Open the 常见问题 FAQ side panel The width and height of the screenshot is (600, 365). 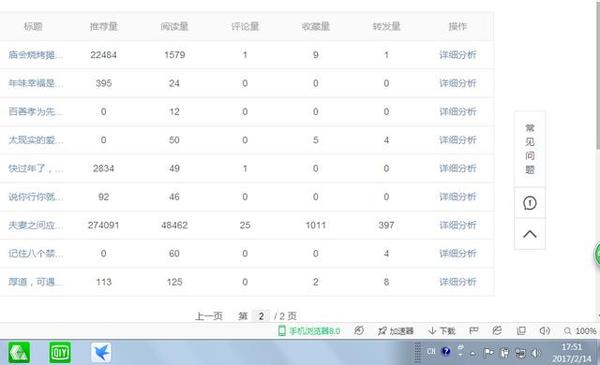(530, 149)
